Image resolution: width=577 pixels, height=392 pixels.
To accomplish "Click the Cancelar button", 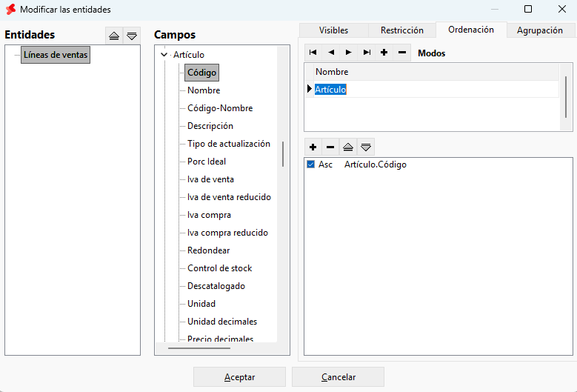I will pyautogui.click(x=338, y=377).
